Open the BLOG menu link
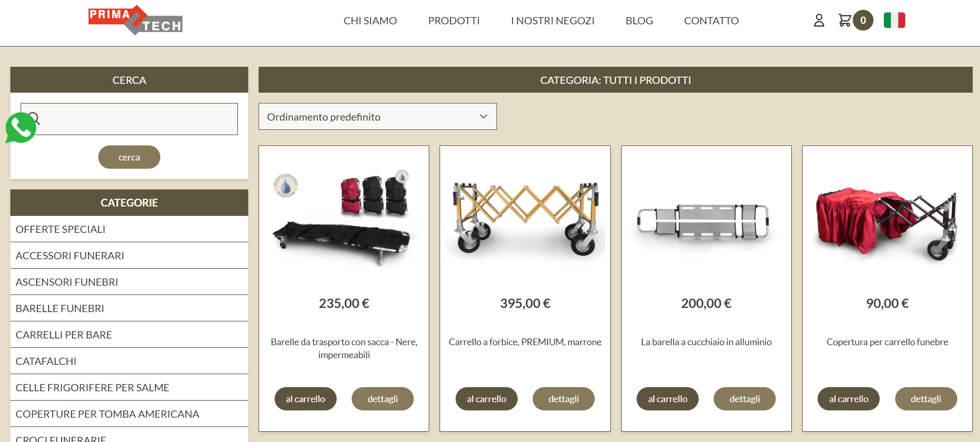Screen dimensions: 980x442 (x=639, y=21)
